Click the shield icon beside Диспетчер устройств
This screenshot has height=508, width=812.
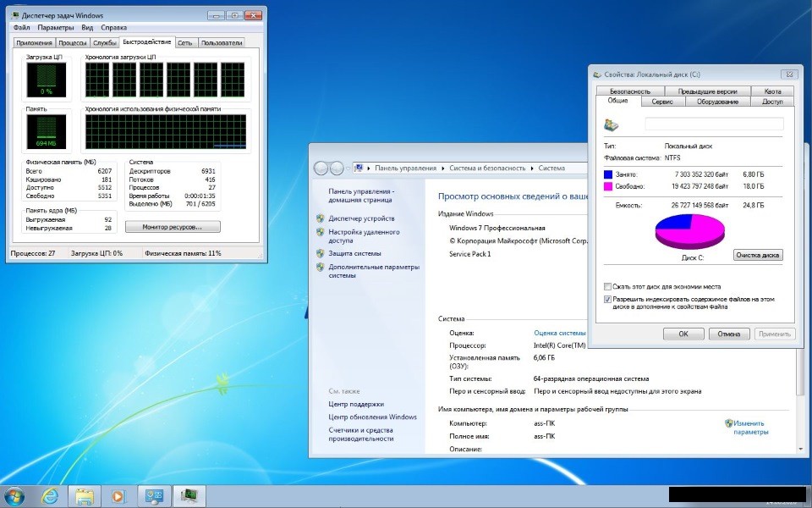(320, 218)
